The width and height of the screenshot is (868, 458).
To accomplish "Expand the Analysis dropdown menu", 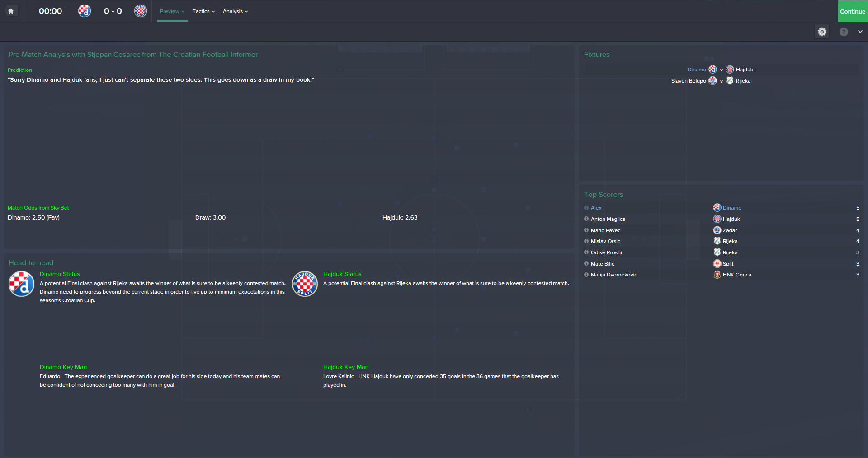I will pos(236,11).
